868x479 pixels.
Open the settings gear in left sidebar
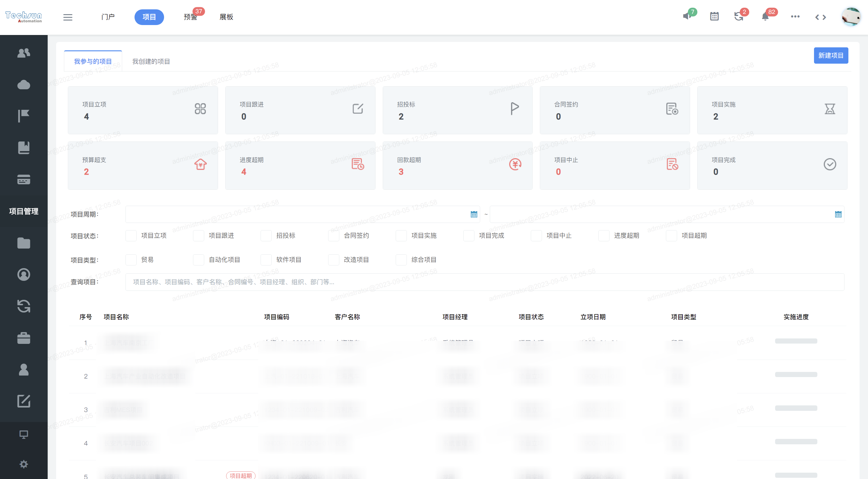24,464
